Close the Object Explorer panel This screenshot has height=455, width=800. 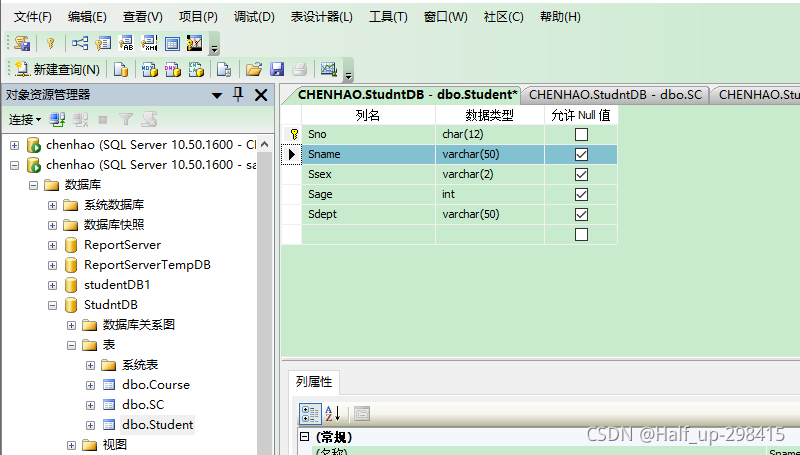[261, 95]
